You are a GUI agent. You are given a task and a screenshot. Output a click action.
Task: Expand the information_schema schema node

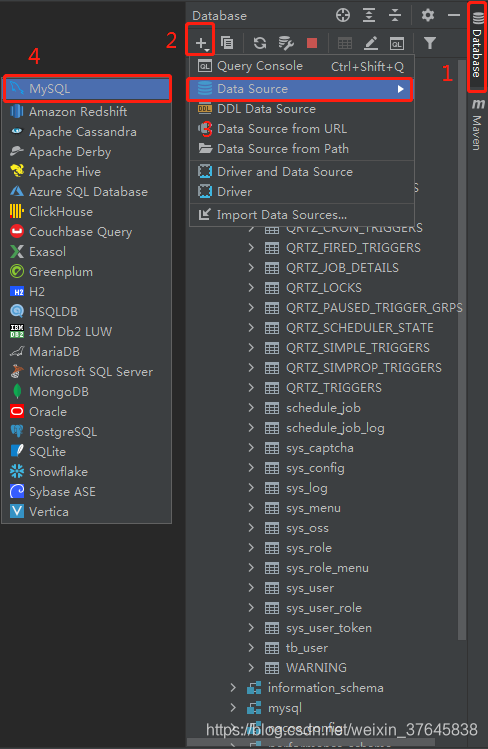point(233,687)
